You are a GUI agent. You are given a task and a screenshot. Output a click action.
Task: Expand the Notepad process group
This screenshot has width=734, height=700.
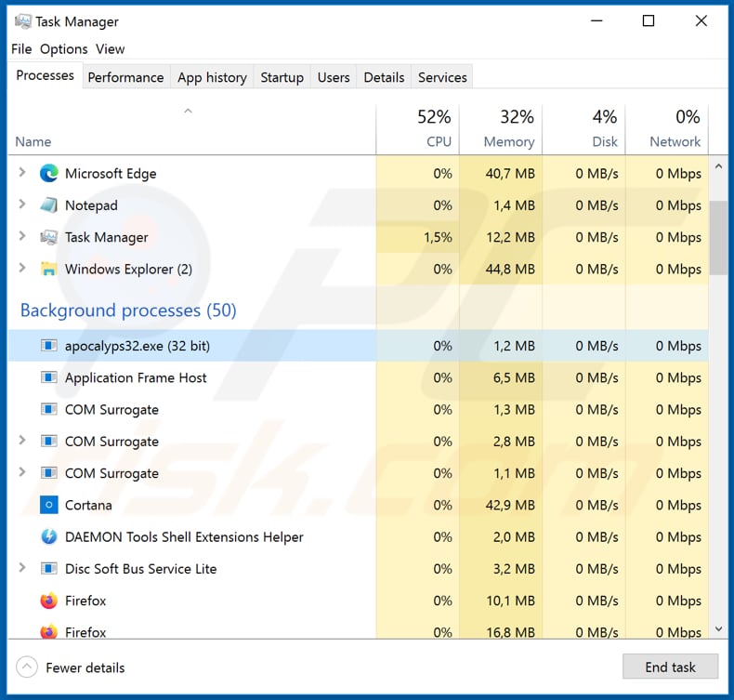22,205
